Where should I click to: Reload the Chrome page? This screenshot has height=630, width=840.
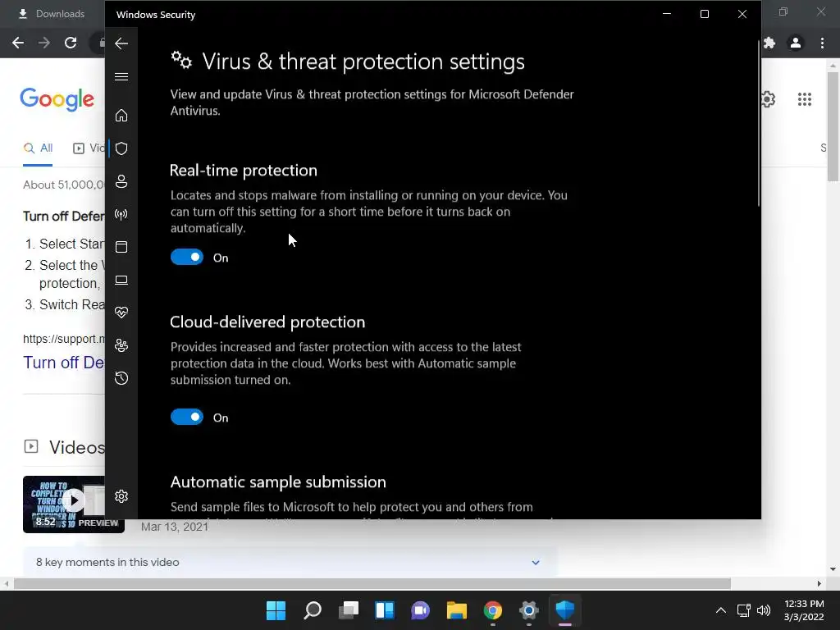pos(71,43)
